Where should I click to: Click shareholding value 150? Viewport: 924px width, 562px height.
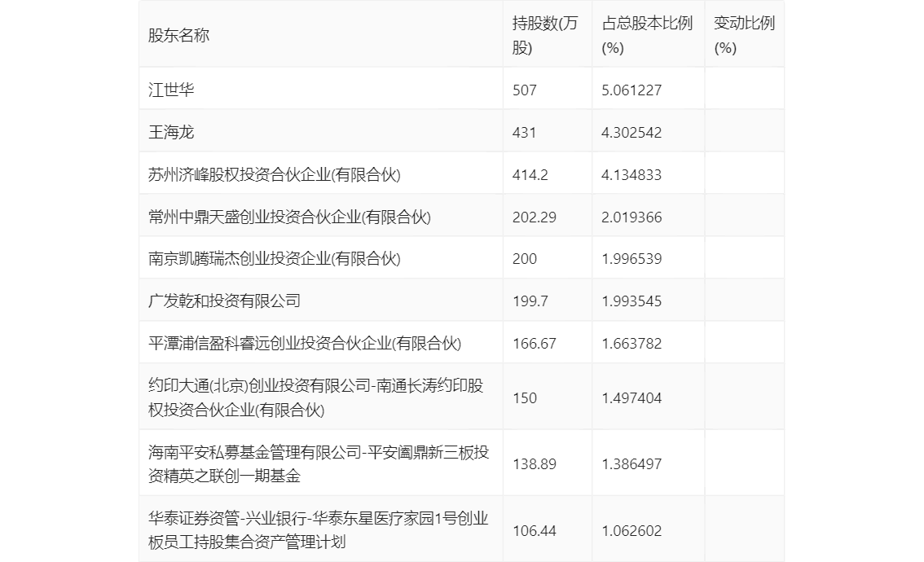click(525, 398)
